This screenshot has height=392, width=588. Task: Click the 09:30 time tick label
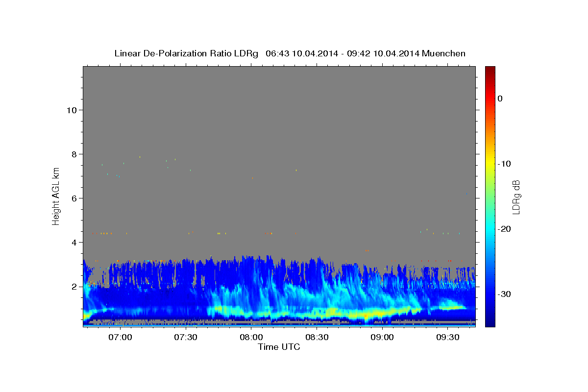tap(448, 337)
